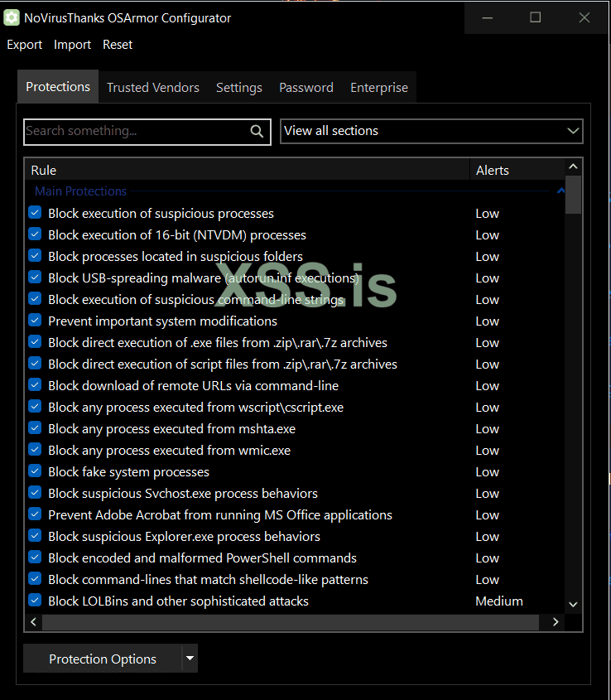Open the Protection Options dropdown arrow
This screenshot has height=700, width=611.
coord(190,658)
